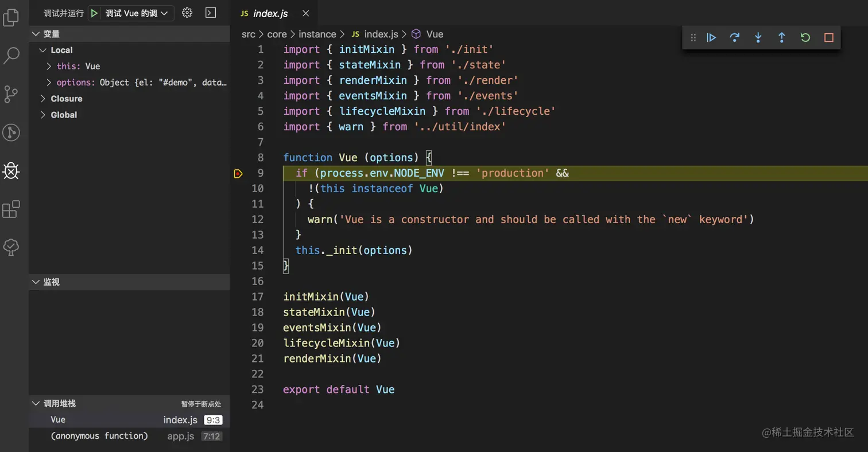Screen dimensions: 868x452
Task: Restart the debugging session
Action: [805, 38]
